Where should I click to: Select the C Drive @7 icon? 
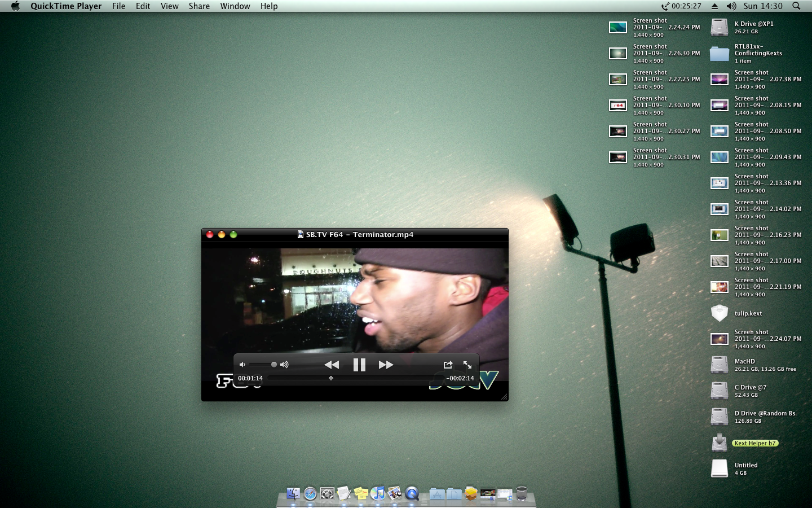click(720, 391)
